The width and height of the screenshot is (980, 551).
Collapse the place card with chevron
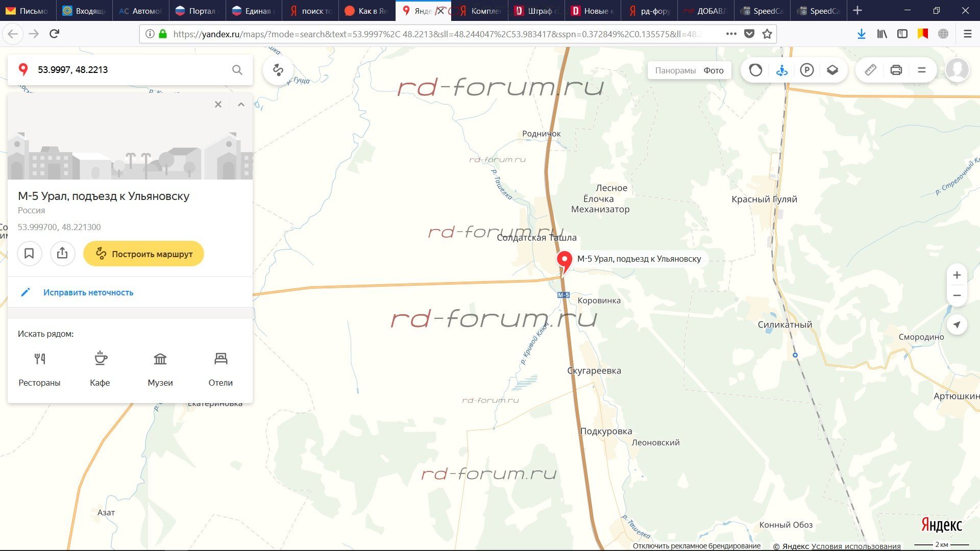tap(241, 105)
